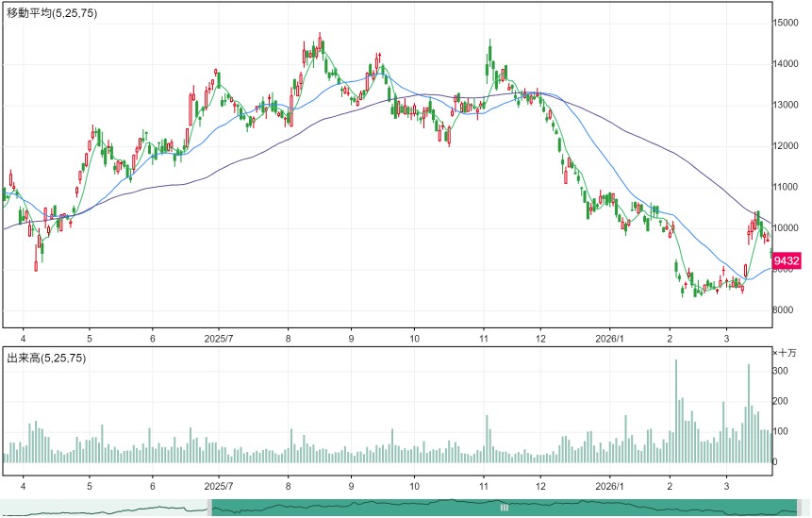Click the 300 volume axis label
This screenshot has width=812, height=518.
[x=780, y=372]
